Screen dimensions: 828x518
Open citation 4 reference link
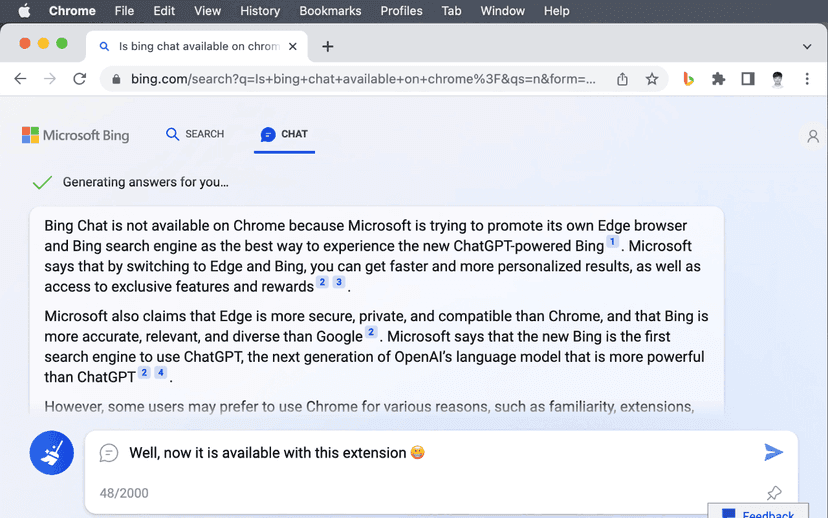pos(160,373)
